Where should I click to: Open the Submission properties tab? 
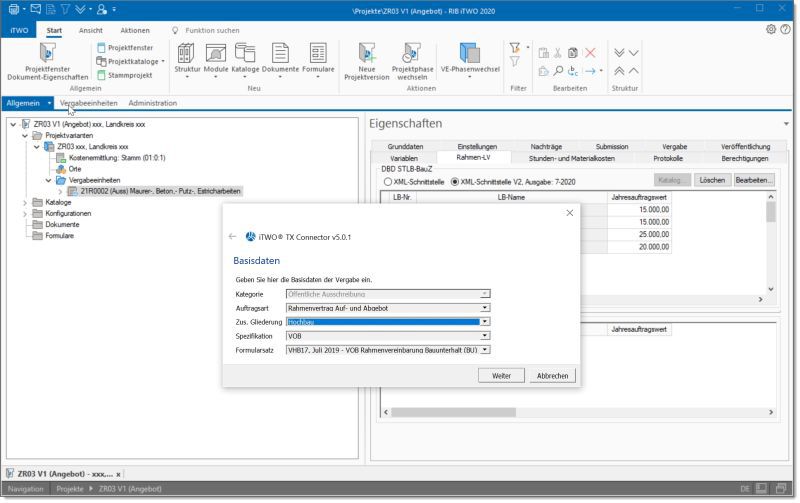[612, 146]
